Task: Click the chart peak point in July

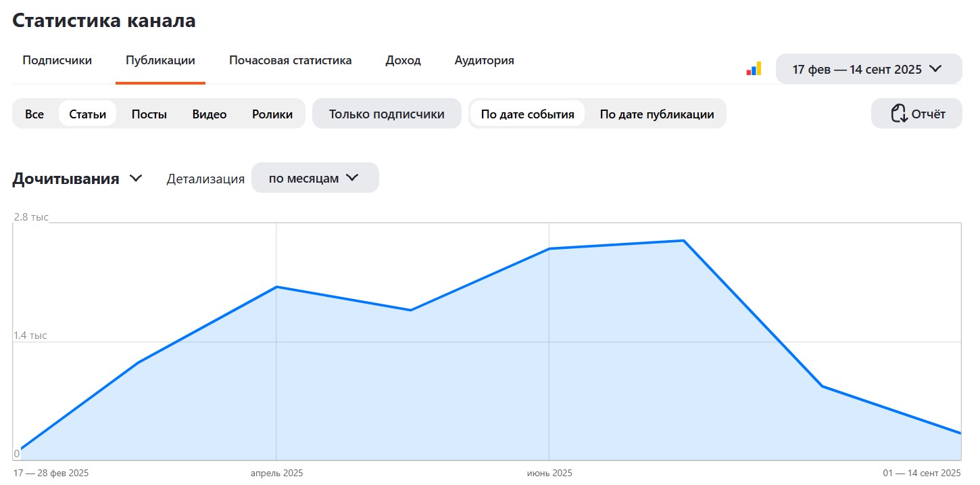Action: 683,241
